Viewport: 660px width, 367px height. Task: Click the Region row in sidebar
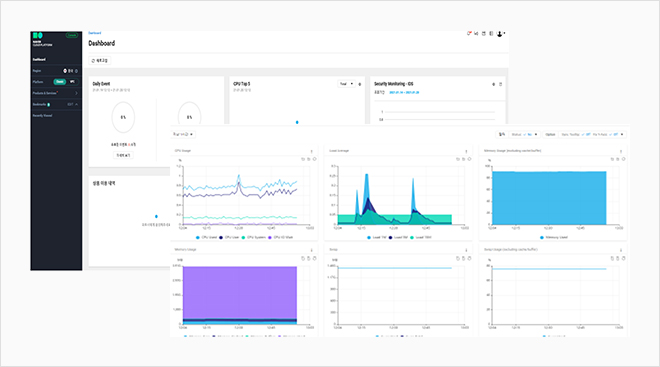56,71
